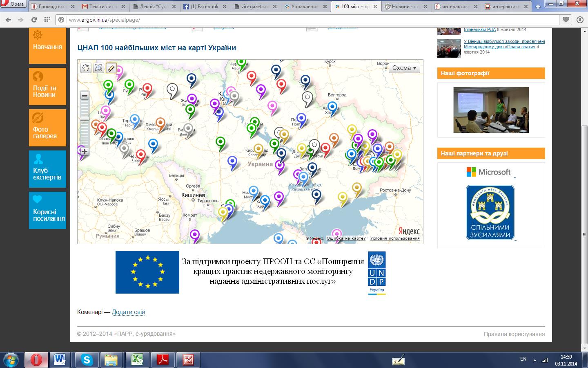Switch to the vin-gazeta tab
Image resolution: width=588 pixels, height=368 pixels.
(x=256, y=7)
